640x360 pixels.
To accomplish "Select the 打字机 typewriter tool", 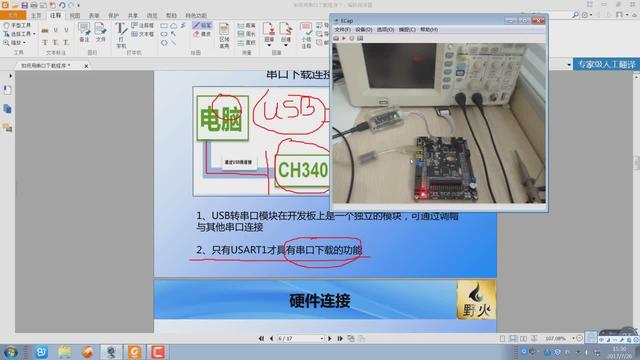I will 121,35.
